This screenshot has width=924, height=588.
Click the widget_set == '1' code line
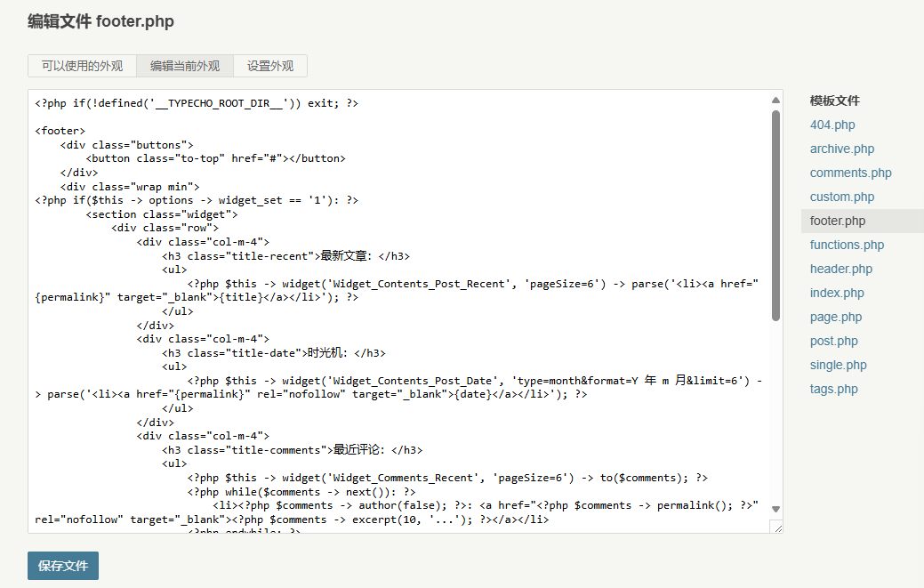(x=197, y=200)
